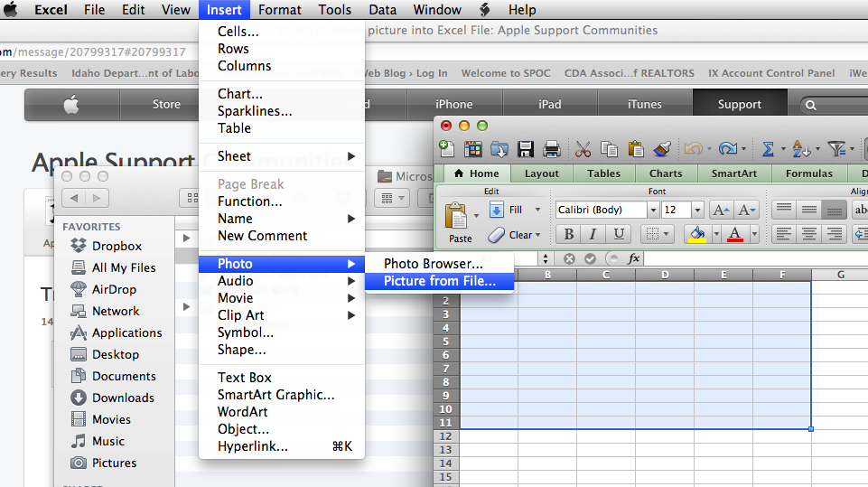Click the cell Borders icon
The image size is (868, 487).
(653, 234)
